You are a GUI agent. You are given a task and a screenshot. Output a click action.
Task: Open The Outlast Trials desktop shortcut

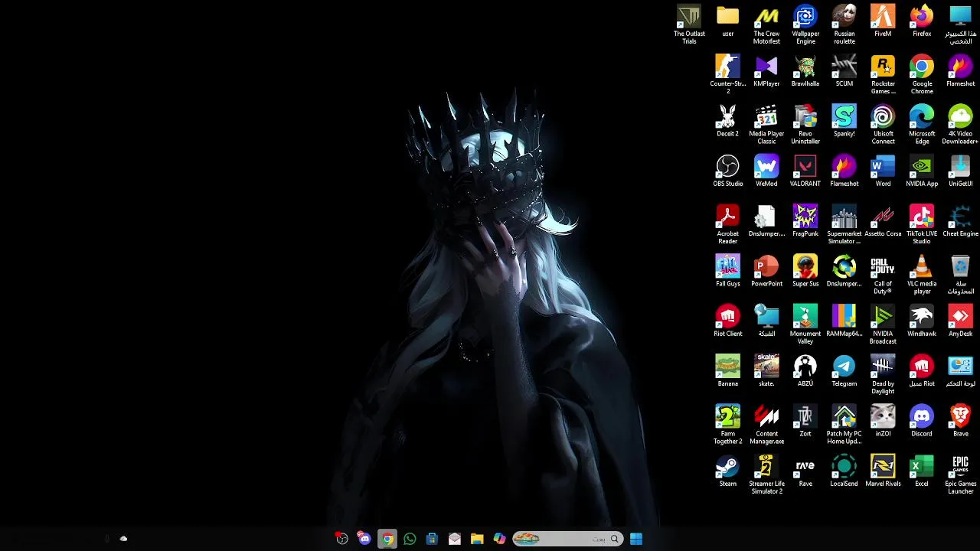[x=689, y=24]
